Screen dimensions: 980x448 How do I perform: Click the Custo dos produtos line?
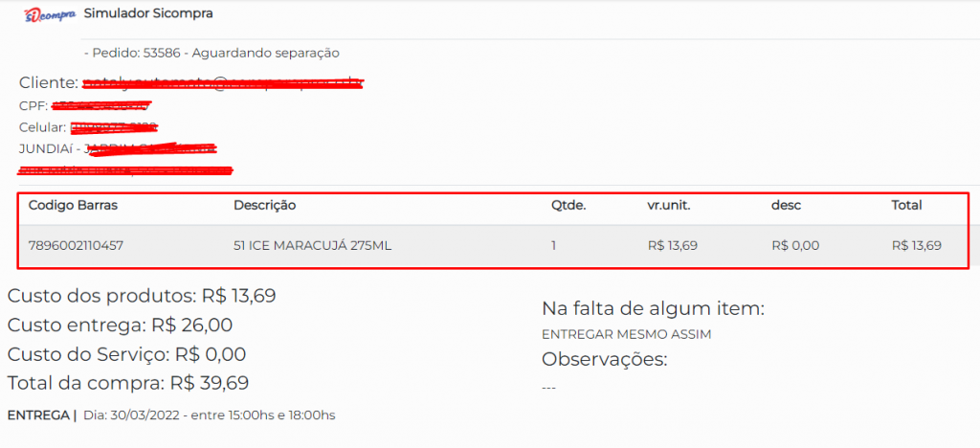click(x=142, y=296)
